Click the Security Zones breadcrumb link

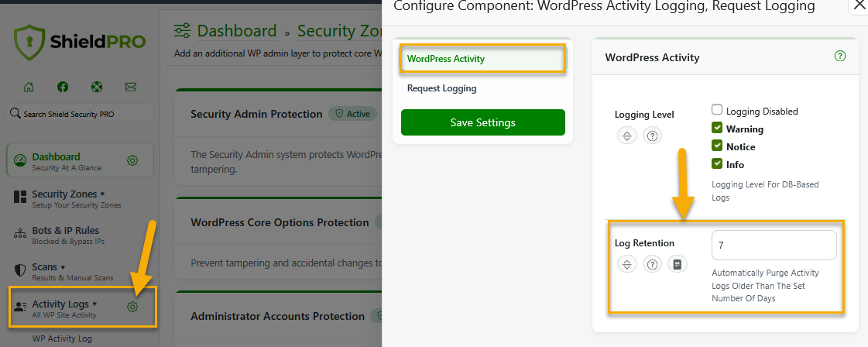click(339, 31)
